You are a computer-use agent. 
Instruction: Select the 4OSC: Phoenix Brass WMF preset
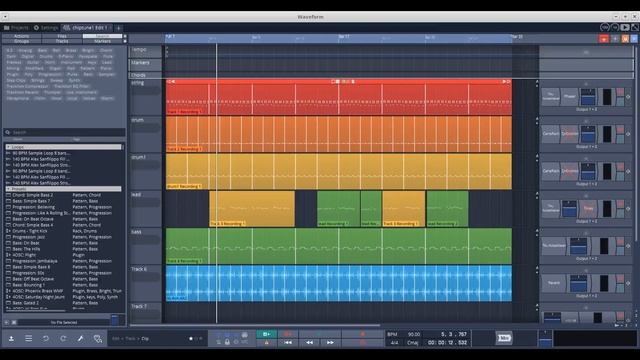coord(63,291)
